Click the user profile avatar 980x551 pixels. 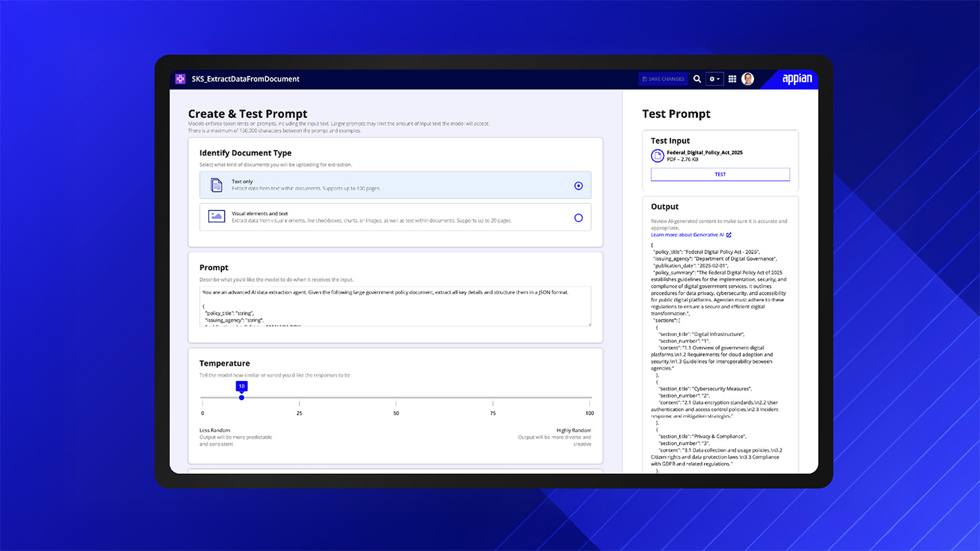point(748,79)
